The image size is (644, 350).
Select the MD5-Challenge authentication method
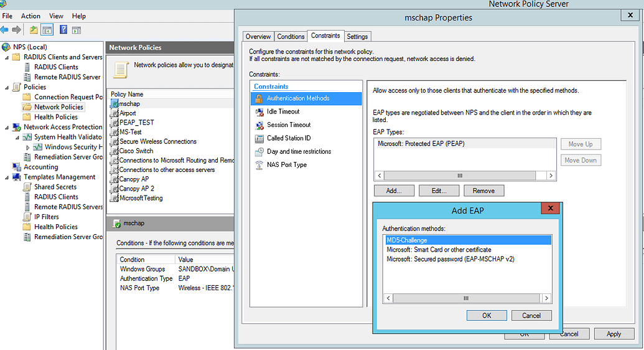coord(467,240)
